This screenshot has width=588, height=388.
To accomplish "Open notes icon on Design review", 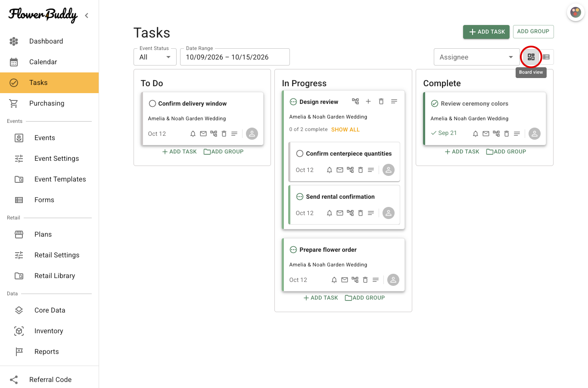I will point(394,101).
